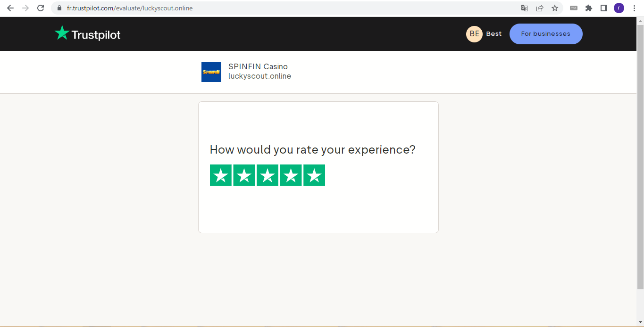This screenshot has height=327, width=644.
Task: Share this page icon in address bar
Action: click(540, 8)
